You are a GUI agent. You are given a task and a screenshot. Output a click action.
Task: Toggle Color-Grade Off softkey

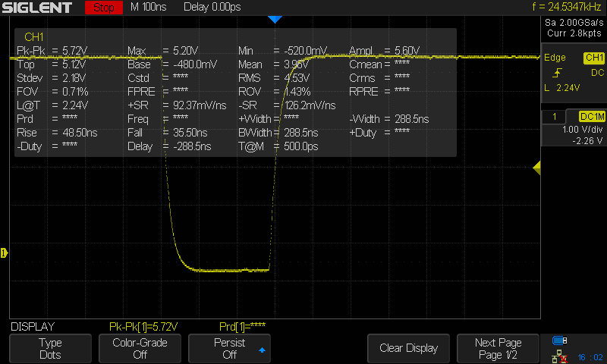pyautogui.click(x=141, y=348)
